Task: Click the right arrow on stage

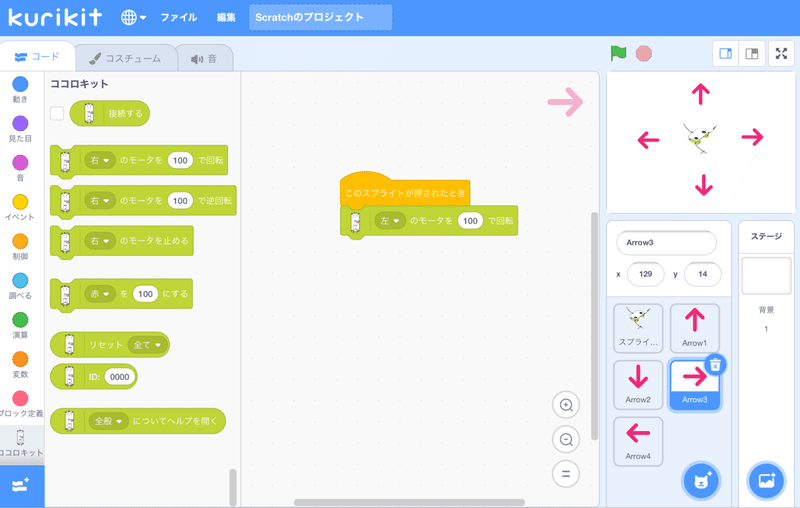Action: coord(753,137)
